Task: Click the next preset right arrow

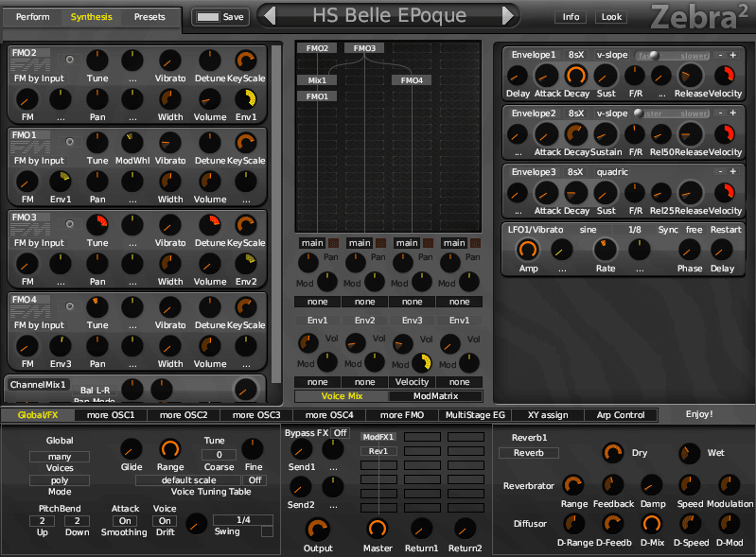Action: coord(508,16)
